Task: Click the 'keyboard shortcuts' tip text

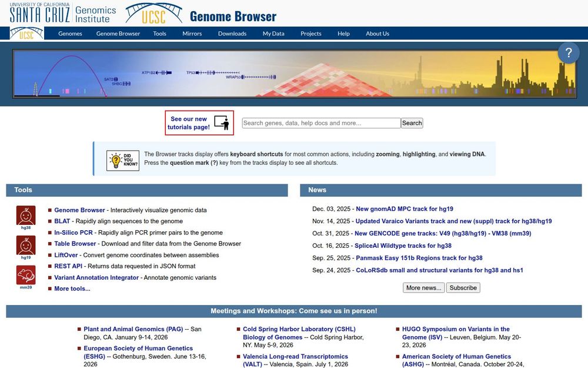Action: (x=256, y=154)
